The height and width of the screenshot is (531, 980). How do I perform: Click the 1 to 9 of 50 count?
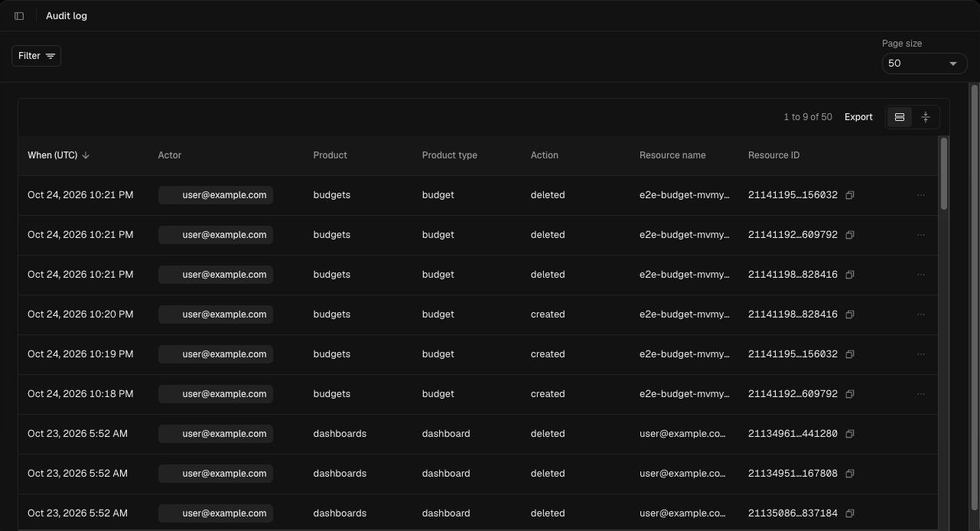pyautogui.click(x=808, y=117)
